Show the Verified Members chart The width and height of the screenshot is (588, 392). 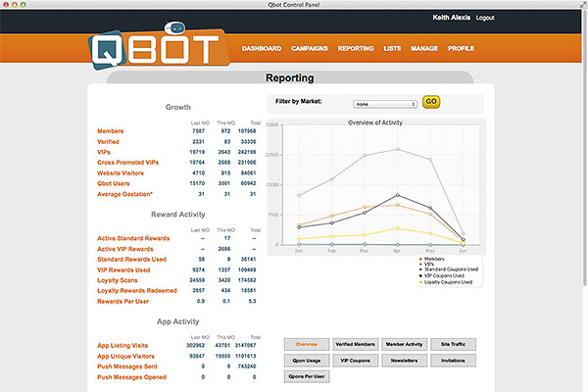point(355,344)
